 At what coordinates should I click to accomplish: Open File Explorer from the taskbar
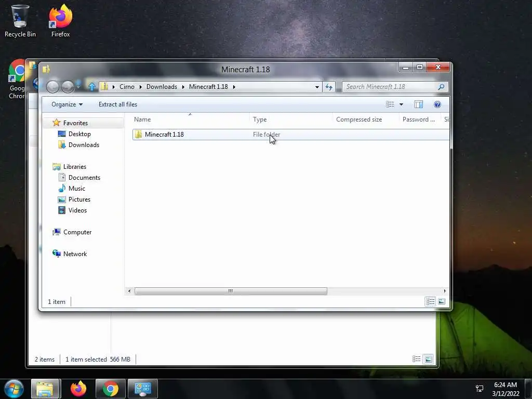(46, 389)
